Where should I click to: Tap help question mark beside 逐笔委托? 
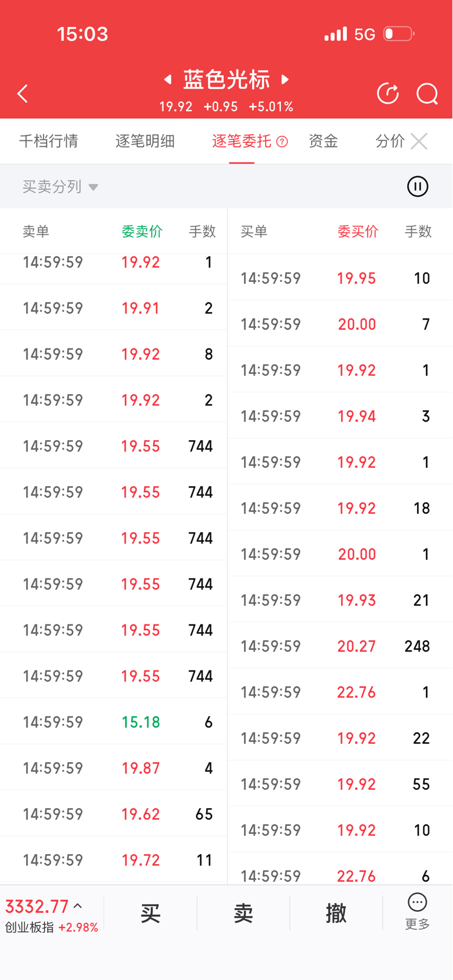click(282, 142)
